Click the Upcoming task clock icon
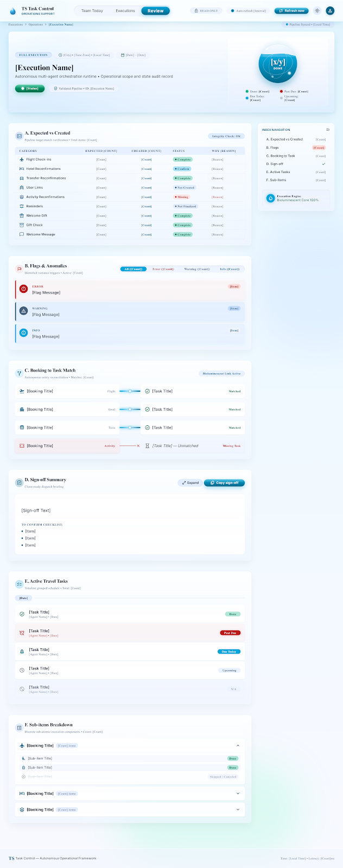This screenshot has height=868, width=343. [x=22, y=671]
